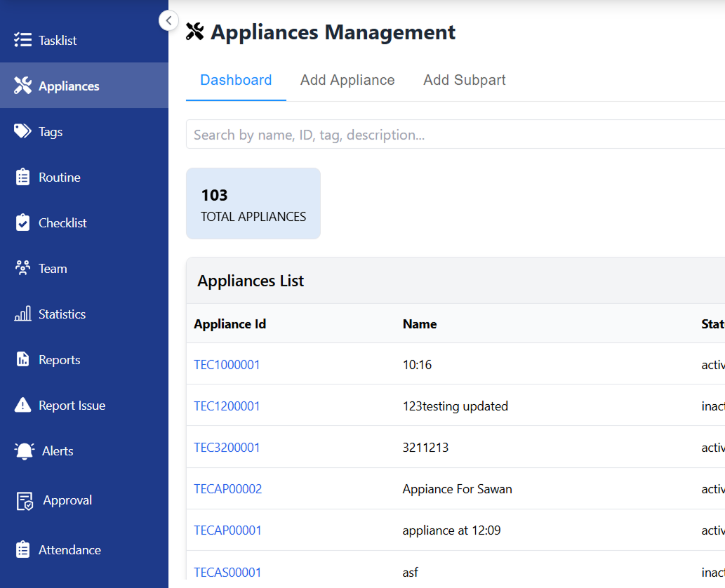Click the tools icon beside Appliances Management title

tap(194, 32)
